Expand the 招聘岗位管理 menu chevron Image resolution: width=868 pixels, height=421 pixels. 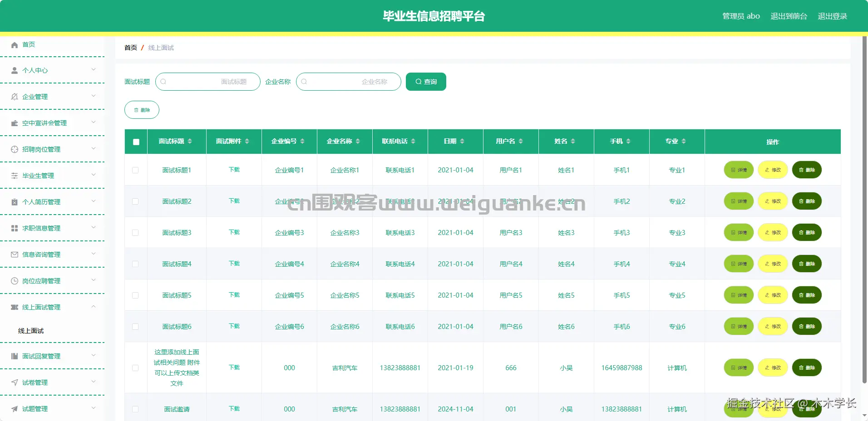click(x=94, y=148)
